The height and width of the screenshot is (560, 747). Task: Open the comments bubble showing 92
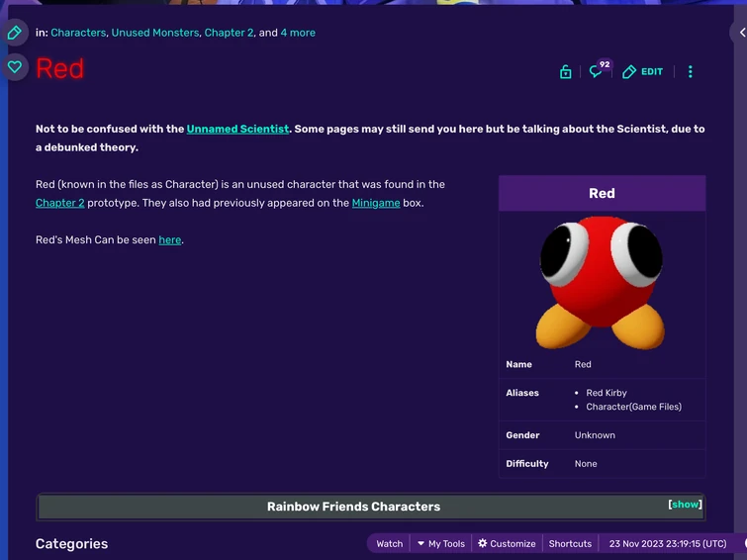click(x=599, y=70)
